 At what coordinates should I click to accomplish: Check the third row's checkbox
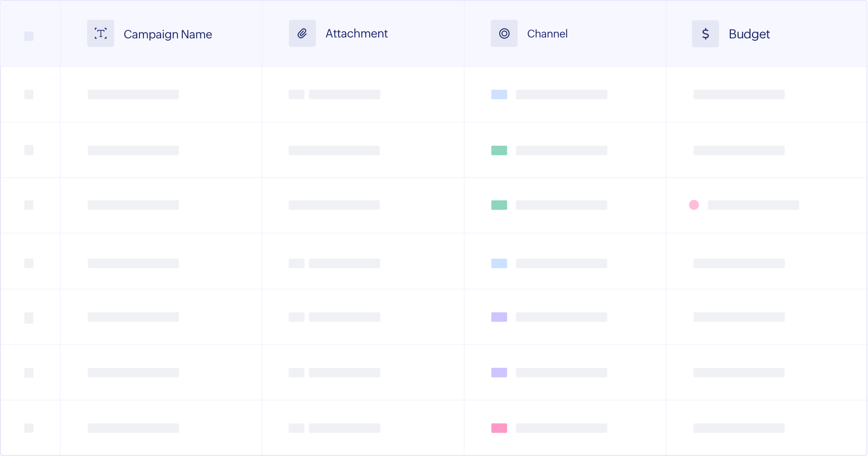tap(29, 205)
